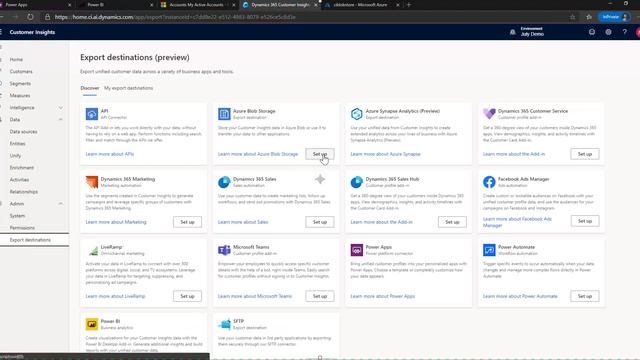The height and width of the screenshot is (360, 640).
Task: Click the Dynamics 365 Sales icon
Action: click(x=224, y=182)
